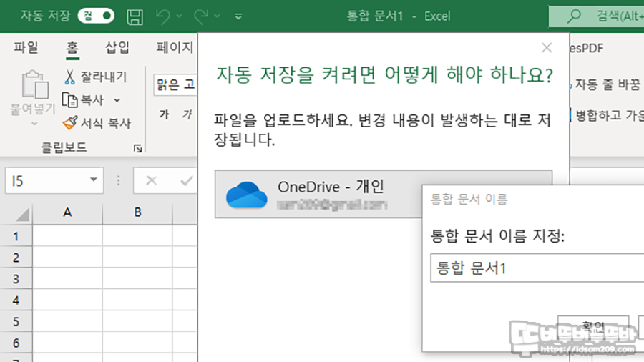644x362 pixels.
Task: Click 병합하고 가운데 merge and center button
Action: [607, 116]
